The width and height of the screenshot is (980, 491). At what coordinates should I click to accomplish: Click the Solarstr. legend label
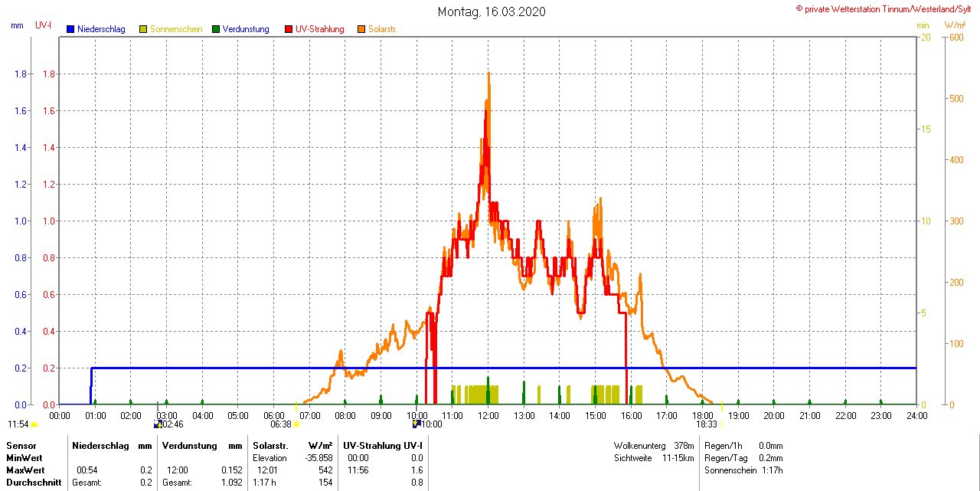383,29
